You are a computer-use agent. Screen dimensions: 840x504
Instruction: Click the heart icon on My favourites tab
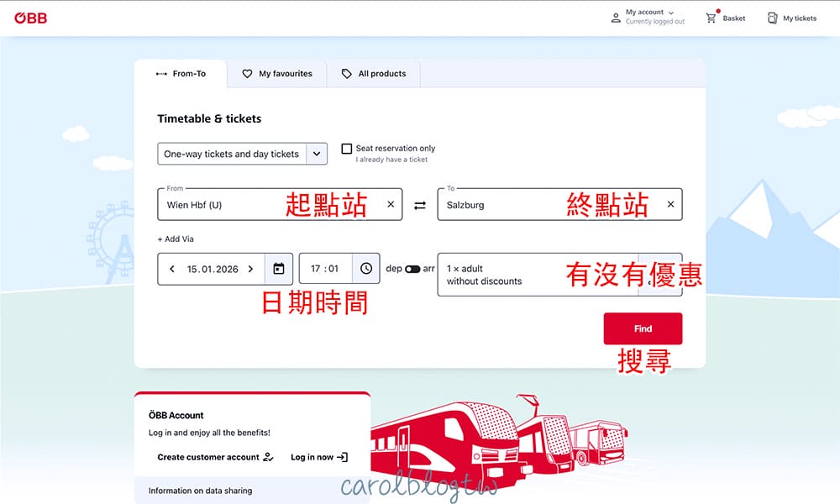(x=245, y=74)
